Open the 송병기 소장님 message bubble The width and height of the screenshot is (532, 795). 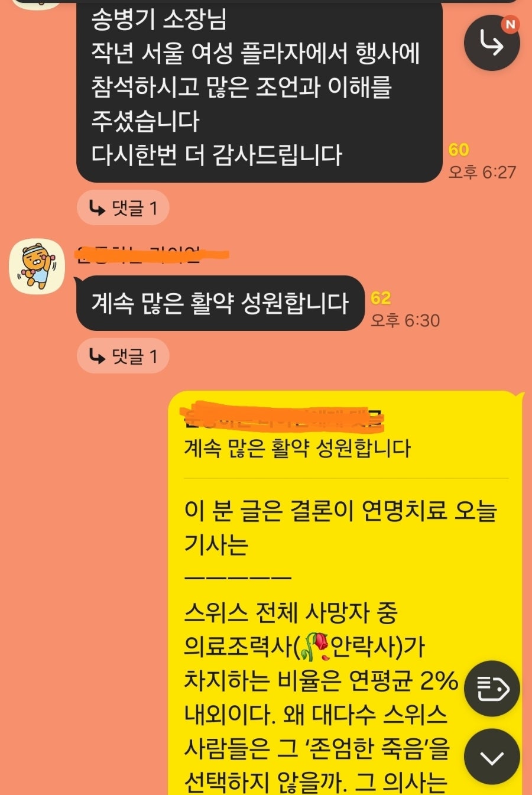(259, 92)
